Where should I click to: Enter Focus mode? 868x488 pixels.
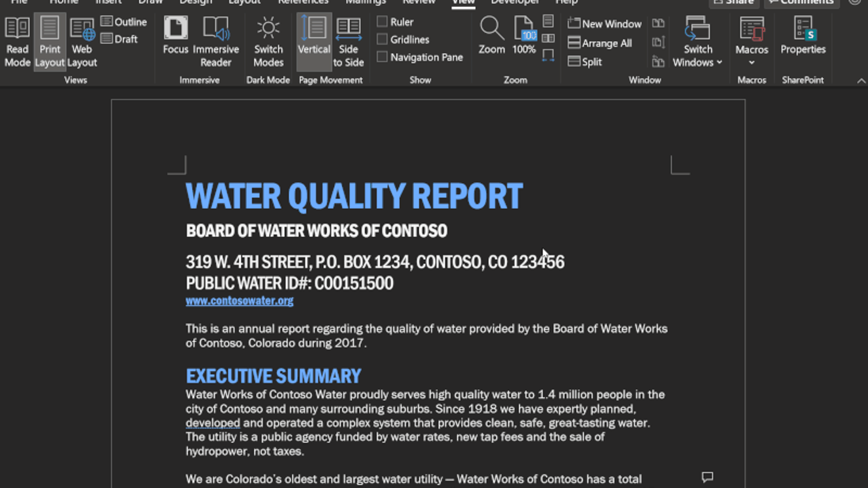[176, 36]
